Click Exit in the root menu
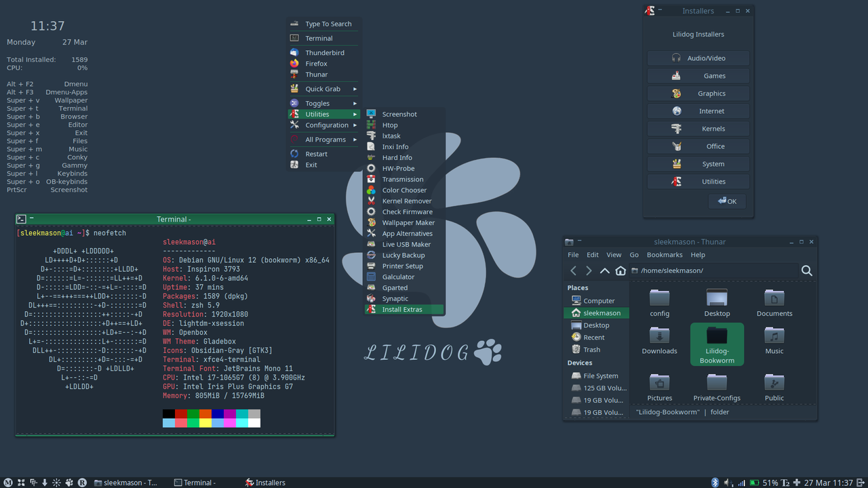The width and height of the screenshot is (868, 488). click(324, 165)
